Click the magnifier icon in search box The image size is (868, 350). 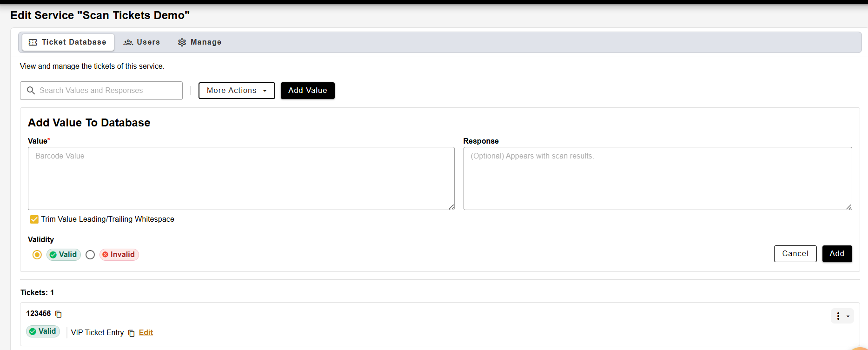31,90
